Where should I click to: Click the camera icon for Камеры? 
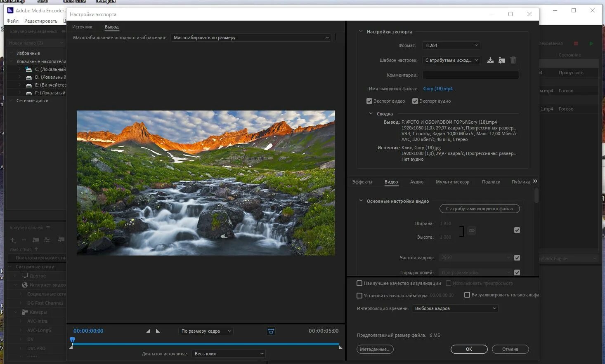click(25, 312)
